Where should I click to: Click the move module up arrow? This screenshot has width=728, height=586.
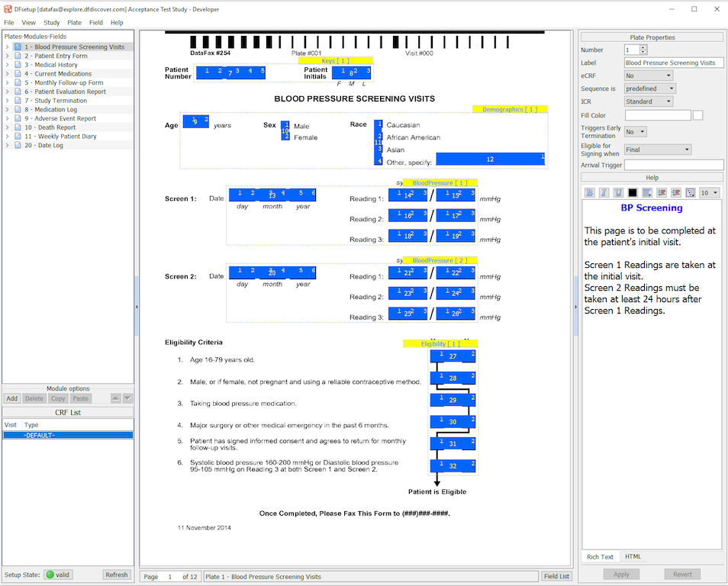tap(115, 398)
